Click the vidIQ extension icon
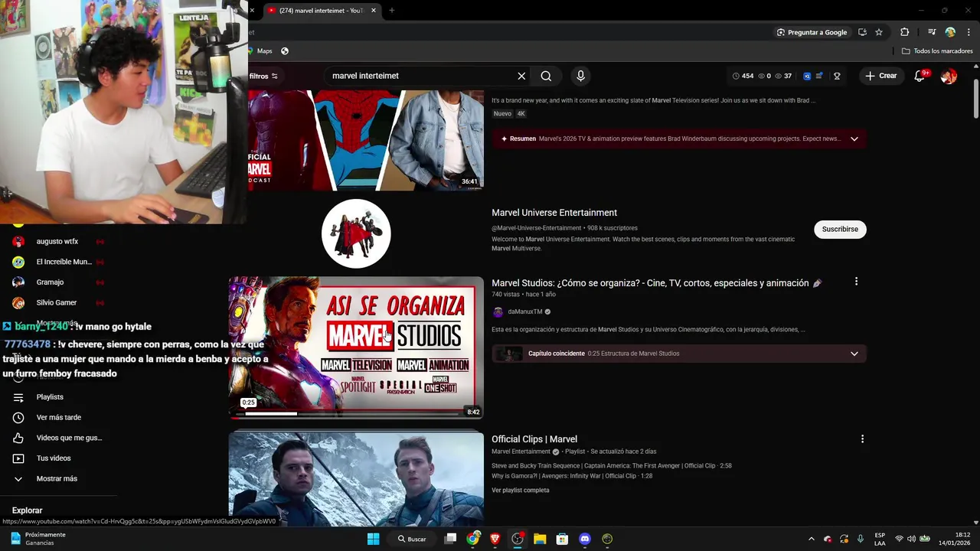The image size is (980, 551). (x=807, y=76)
